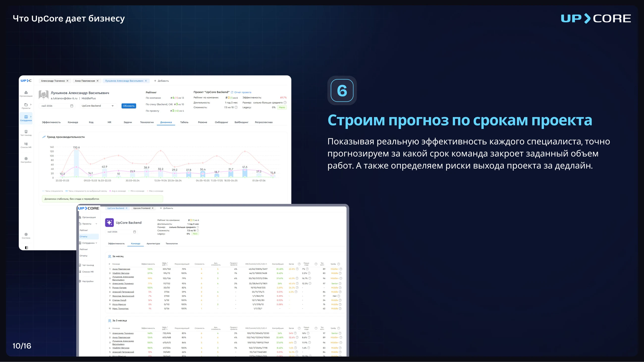Screen dimensions: 644x362
Task: Open the Ретроспектива tab
Action: [264, 122]
